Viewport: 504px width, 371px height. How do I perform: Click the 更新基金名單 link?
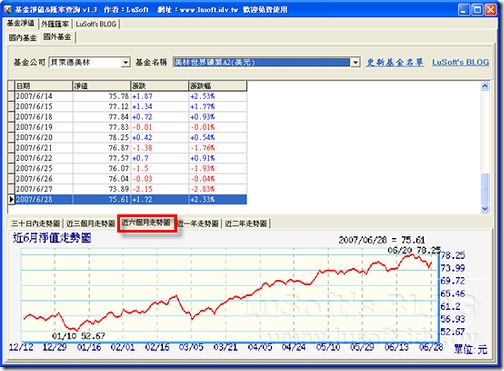click(395, 62)
